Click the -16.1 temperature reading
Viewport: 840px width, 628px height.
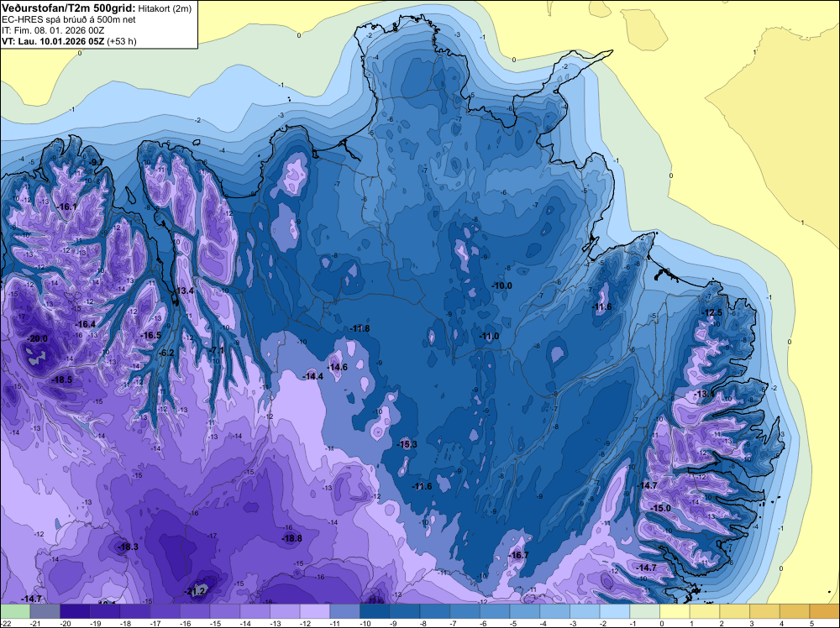point(67,207)
